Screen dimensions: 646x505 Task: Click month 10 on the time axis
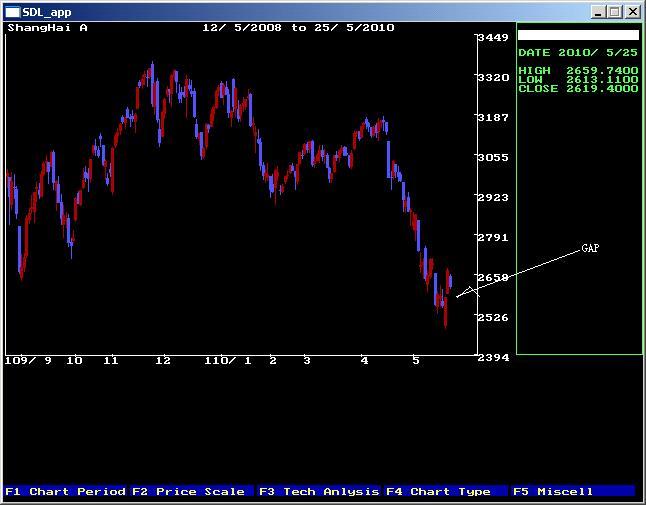click(x=75, y=361)
